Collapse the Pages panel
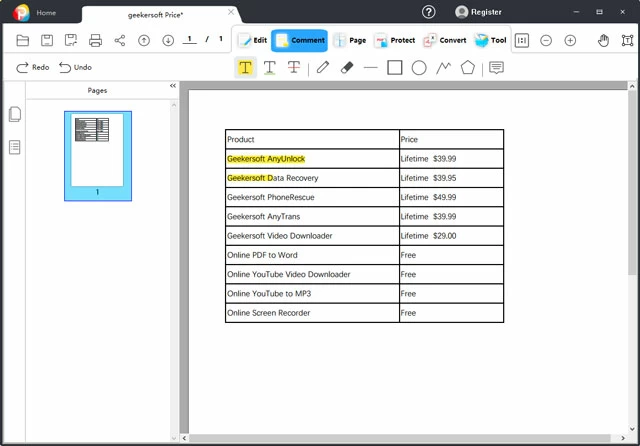The image size is (640, 446). tap(172, 86)
